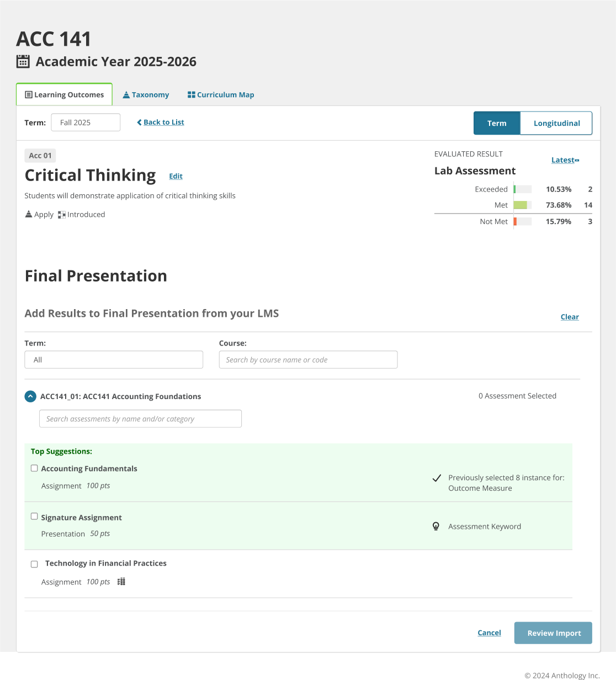The height and width of the screenshot is (680, 616).
Task: Click the Introduced curriculum map icon
Action: click(62, 215)
